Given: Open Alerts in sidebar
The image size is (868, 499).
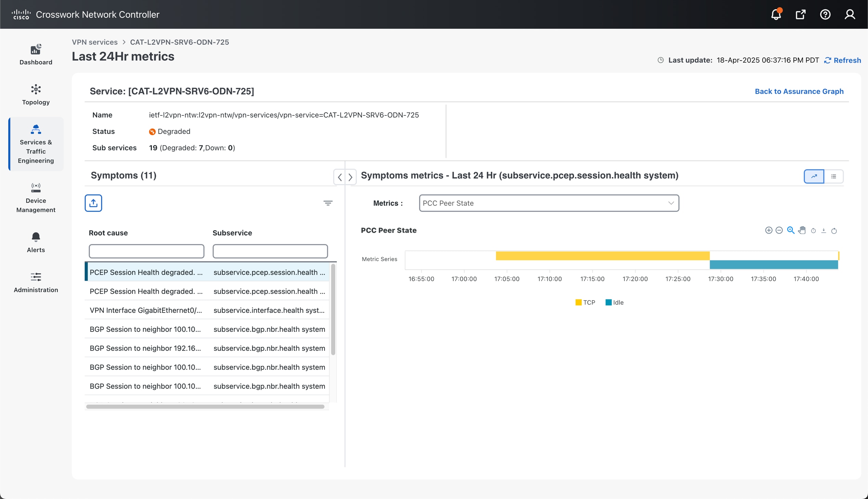Looking at the screenshot, I should click(x=36, y=242).
